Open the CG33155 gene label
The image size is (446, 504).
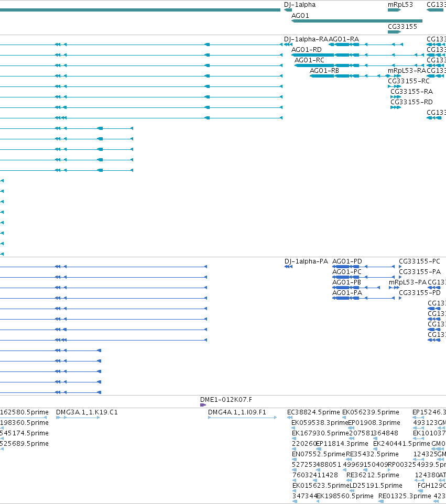[403, 26]
